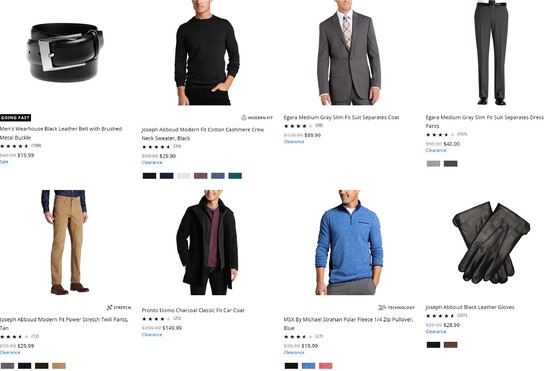
Task: Open Joseph Abboud Black Leather Gloves title
Action: [x=470, y=307]
